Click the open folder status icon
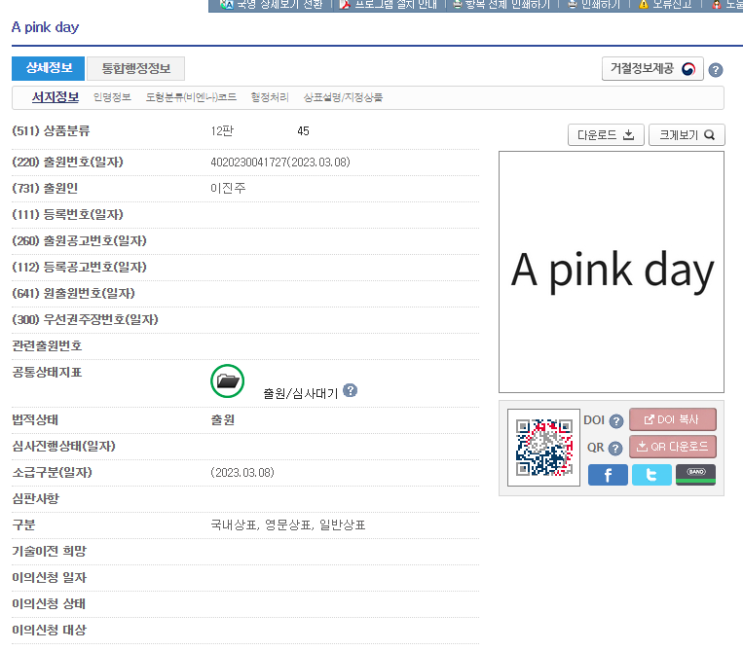This screenshot has width=743, height=651. [227, 381]
